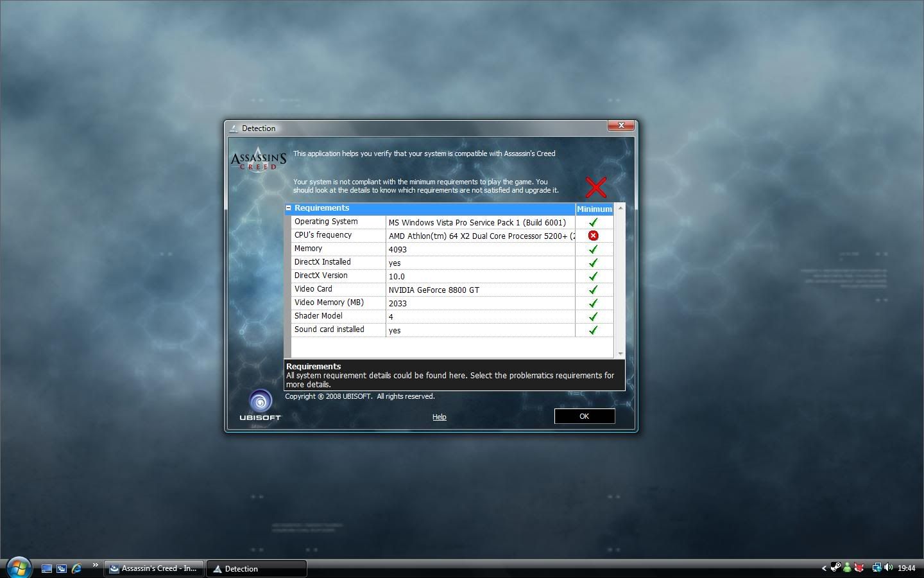Open the volume speaker tray icon
This screenshot has height=578, width=924.
[x=889, y=568]
